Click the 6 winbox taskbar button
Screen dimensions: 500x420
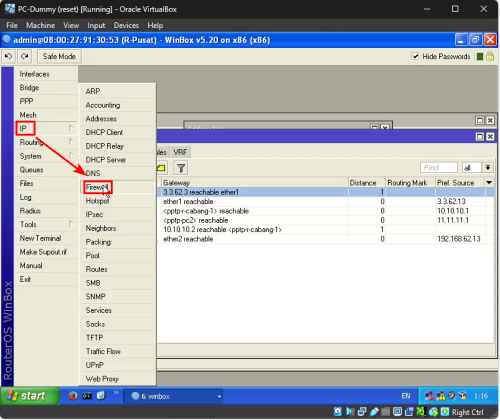pos(173,396)
